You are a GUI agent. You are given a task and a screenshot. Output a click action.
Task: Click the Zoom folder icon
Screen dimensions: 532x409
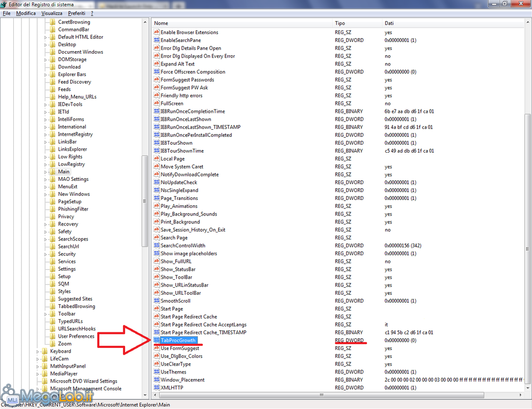pyautogui.click(x=52, y=344)
